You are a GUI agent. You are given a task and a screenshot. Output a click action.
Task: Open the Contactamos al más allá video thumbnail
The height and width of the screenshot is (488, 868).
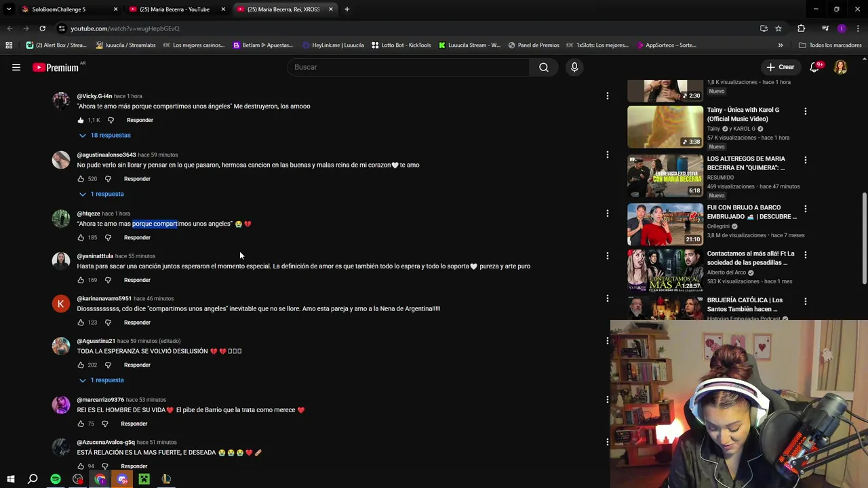coord(665,270)
